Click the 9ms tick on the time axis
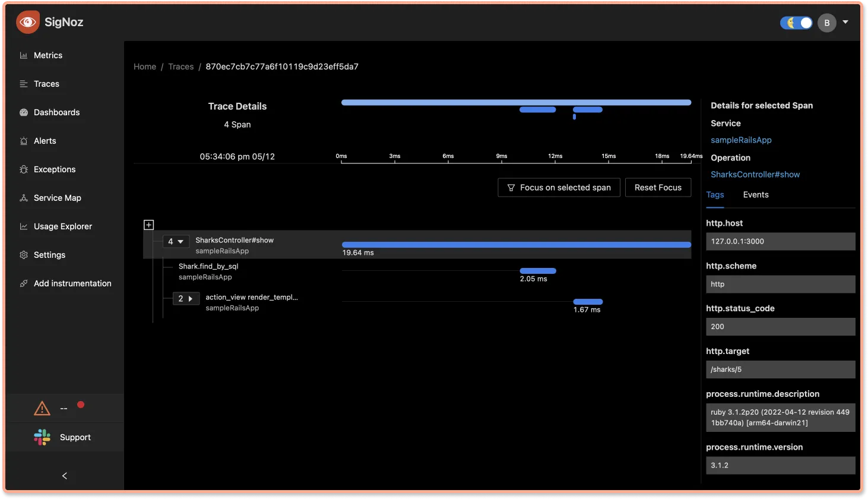This screenshot has height=499, width=868. [x=502, y=156]
